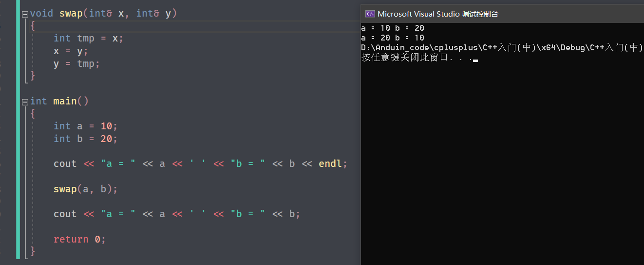This screenshot has height=265, width=644.
Task: Click the 'int b = 20;' line
Action: [x=86, y=139]
